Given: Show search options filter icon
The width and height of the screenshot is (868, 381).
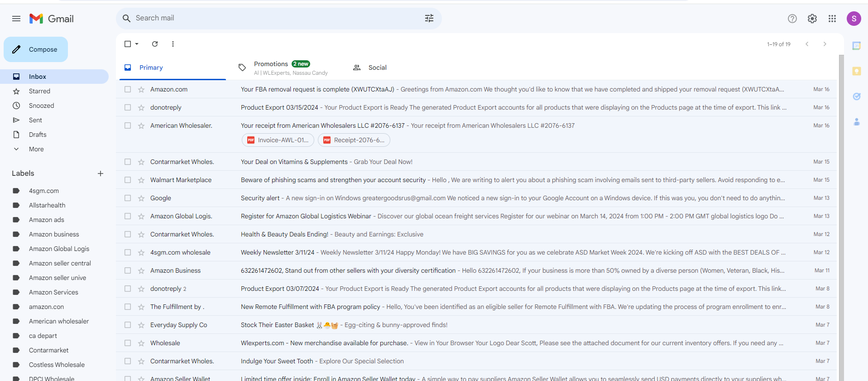Looking at the screenshot, I should pos(429,18).
